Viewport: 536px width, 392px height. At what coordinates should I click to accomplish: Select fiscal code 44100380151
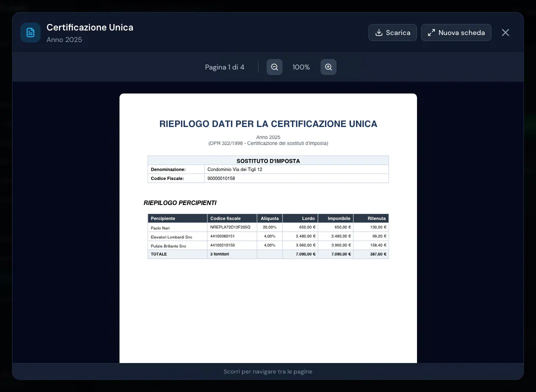click(x=222, y=236)
